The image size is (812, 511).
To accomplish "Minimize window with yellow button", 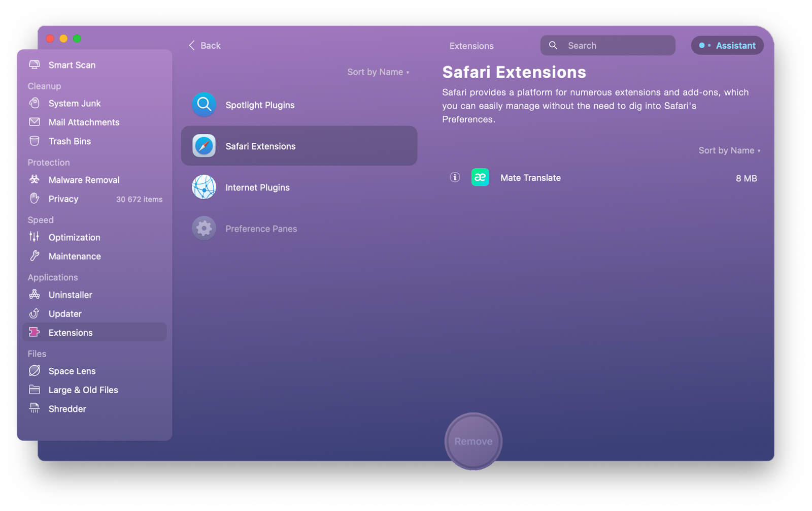I will (63, 39).
